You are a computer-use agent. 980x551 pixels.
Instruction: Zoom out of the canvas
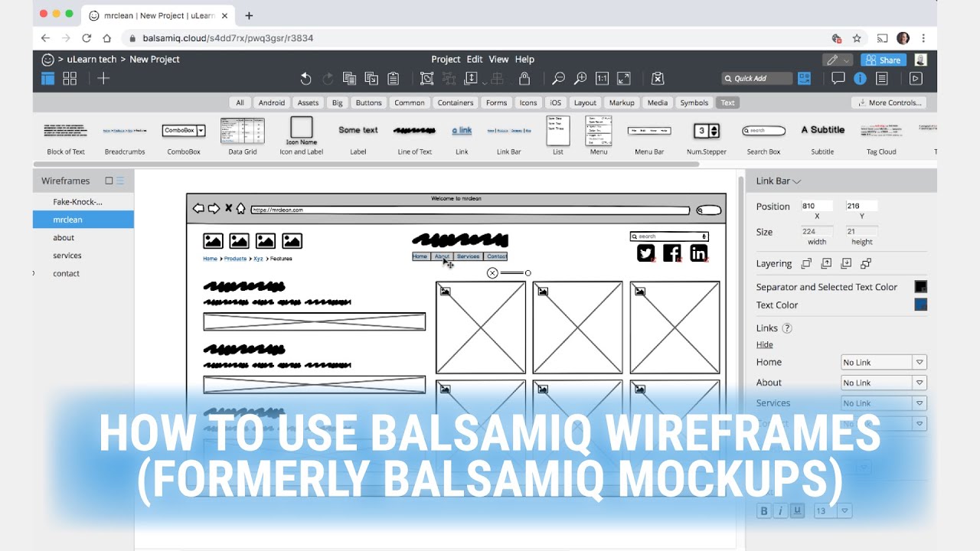pos(559,78)
